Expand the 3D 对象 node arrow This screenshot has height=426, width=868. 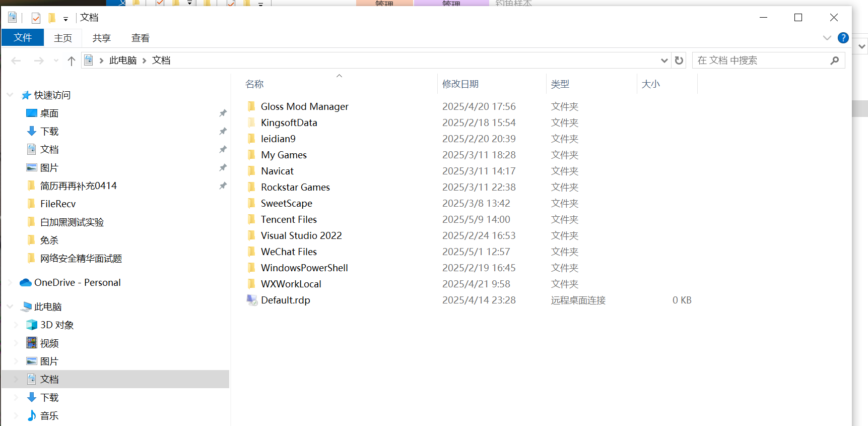click(16, 325)
